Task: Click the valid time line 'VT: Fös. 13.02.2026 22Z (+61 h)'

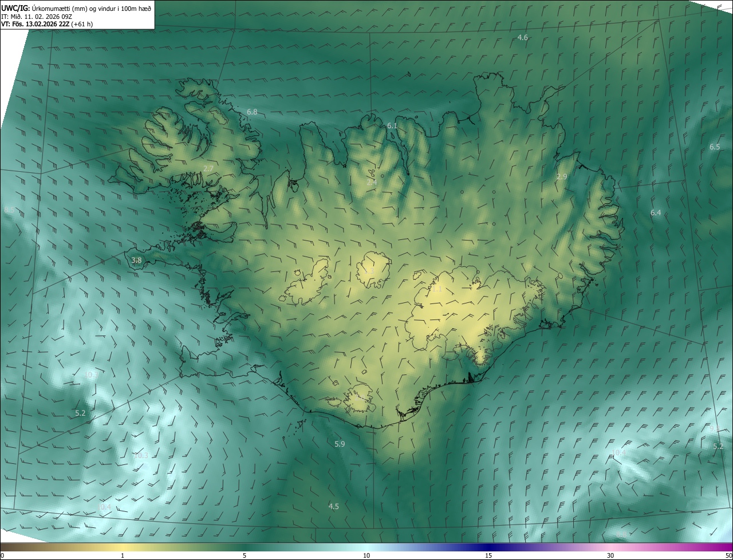Action: pos(47,24)
